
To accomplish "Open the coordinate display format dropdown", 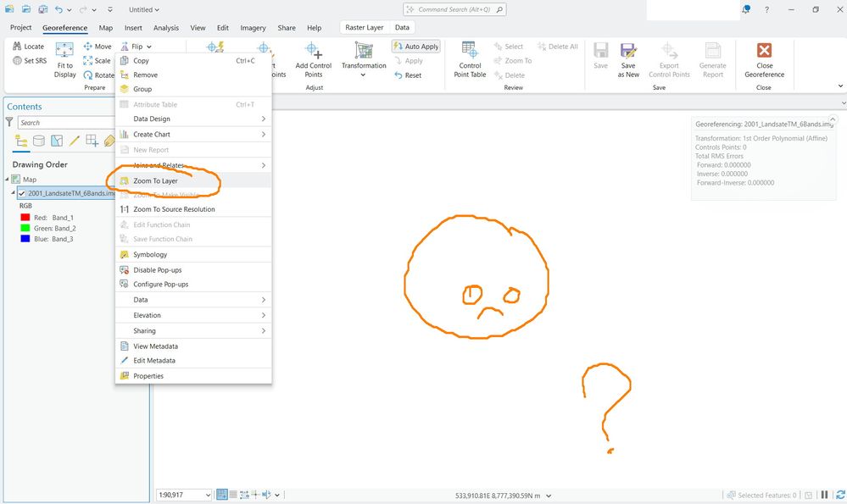I will (x=549, y=496).
